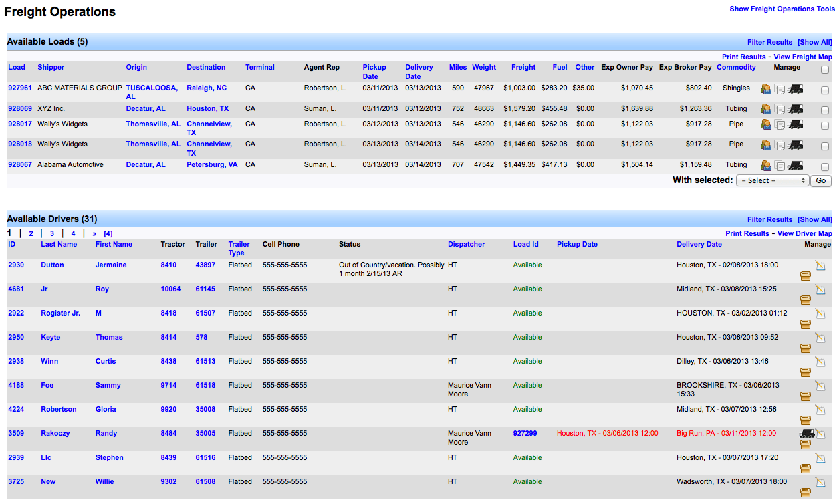This screenshot has height=504, width=837.
Task: Click the truck icon for load 928017
Action: tap(796, 125)
